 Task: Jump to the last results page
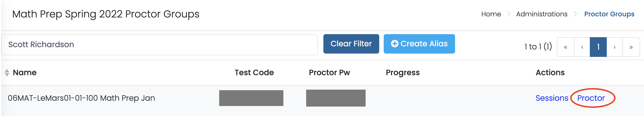pos(631,47)
